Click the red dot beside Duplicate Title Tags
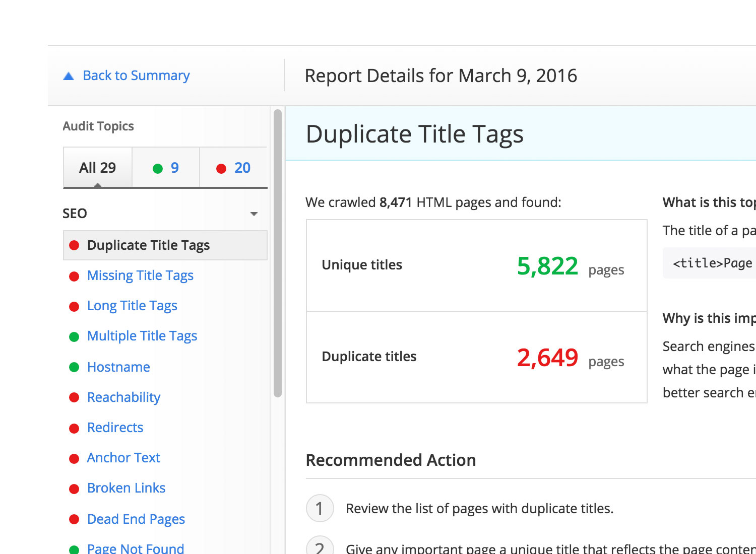The width and height of the screenshot is (756, 554). tap(74, 245)
